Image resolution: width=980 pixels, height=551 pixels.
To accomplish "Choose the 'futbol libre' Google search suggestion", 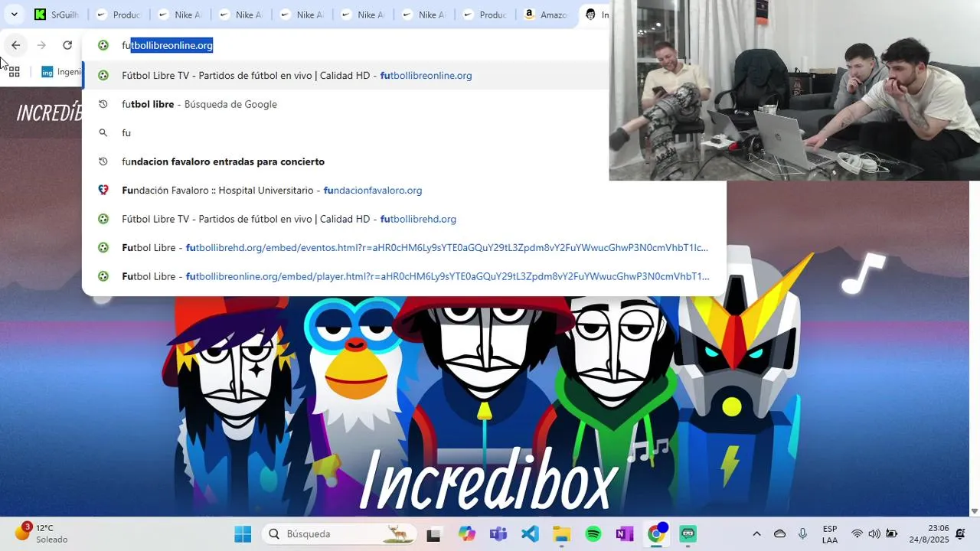I will pyautogui.click(x=404, y=104).
